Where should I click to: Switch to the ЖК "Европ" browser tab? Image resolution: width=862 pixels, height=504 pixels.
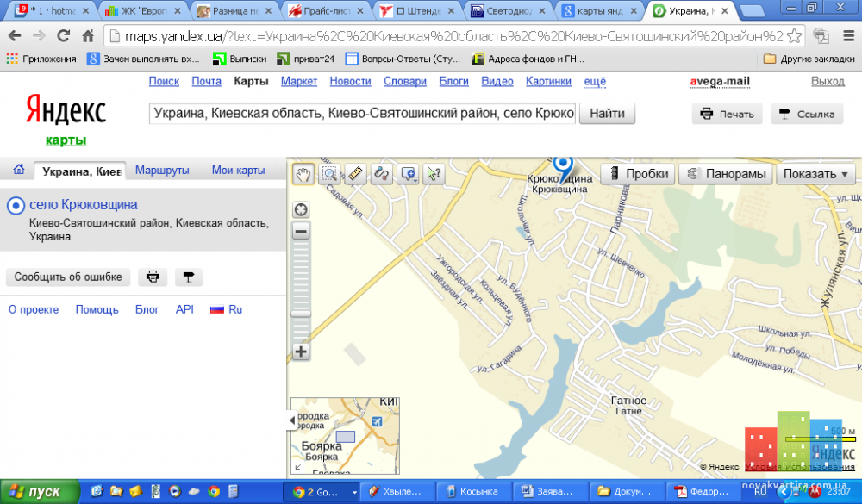(x=143, y=11)
